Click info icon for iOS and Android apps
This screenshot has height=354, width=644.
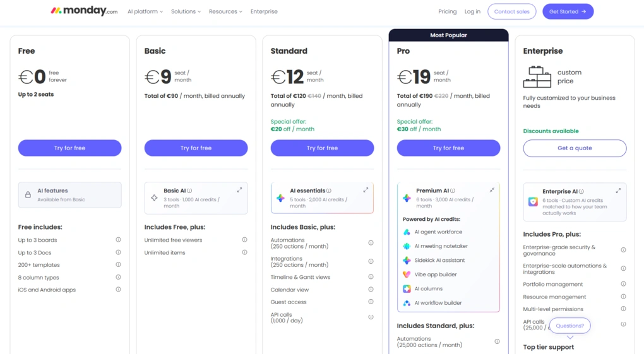tap(118, 290)
